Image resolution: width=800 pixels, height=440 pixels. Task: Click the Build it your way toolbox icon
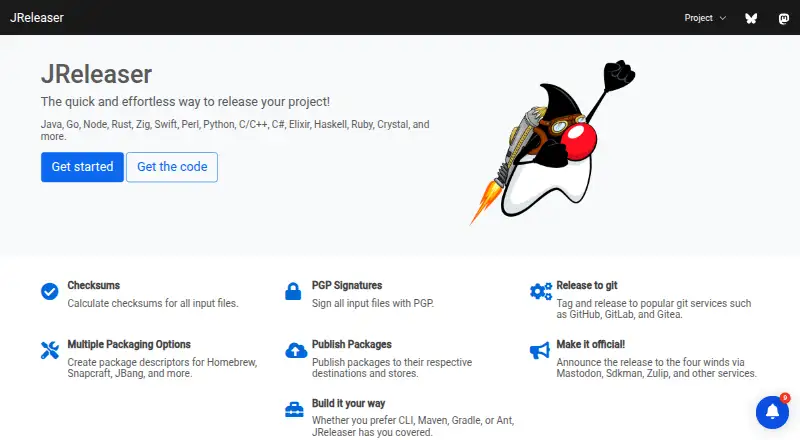(294, 409)
